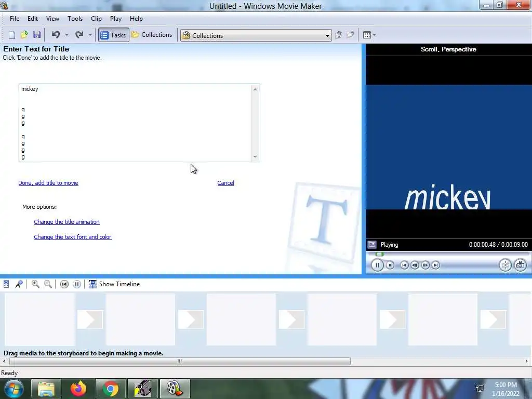Toggle the Tasks pane button
The width and height of the screenshot is (532, 399).
click(x=114, y=35)
